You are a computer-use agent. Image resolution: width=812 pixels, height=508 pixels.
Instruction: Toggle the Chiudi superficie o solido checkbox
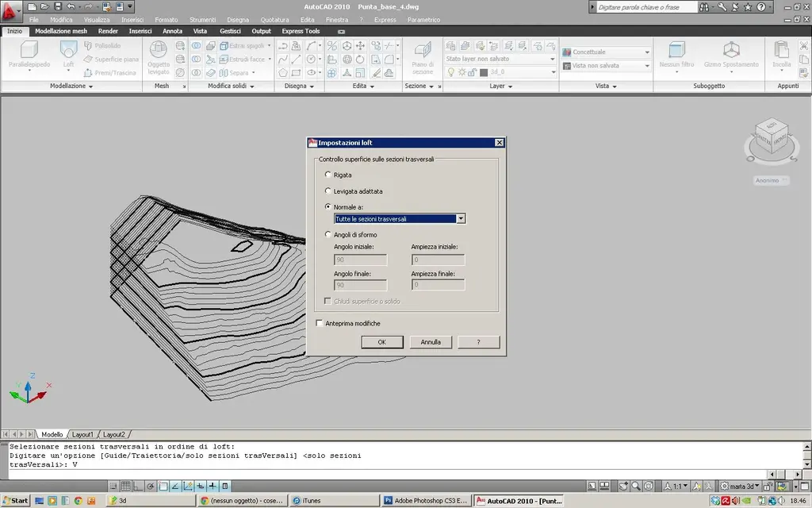pyautogui.click(x=327, y=301)
